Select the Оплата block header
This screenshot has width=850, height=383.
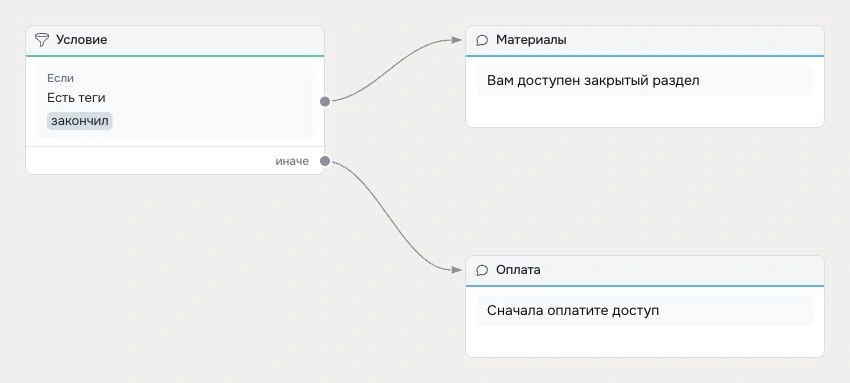tap(645, 270)
